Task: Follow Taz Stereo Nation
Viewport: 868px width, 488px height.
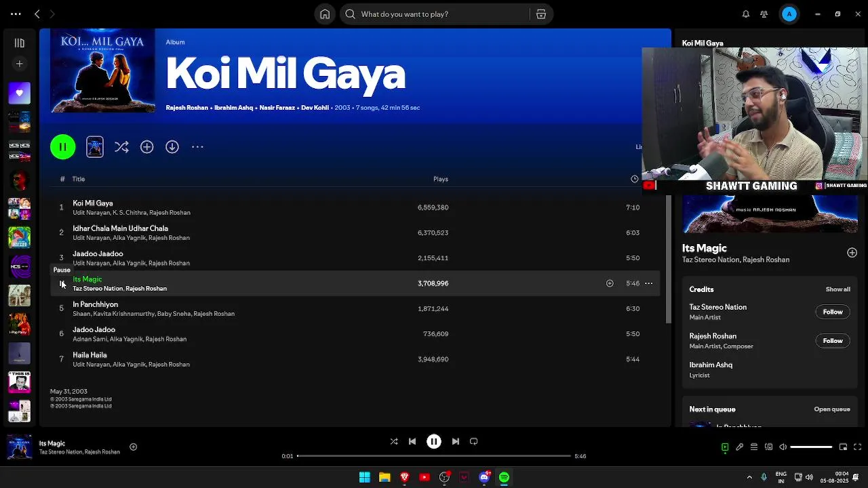Action: click(833, 312)
